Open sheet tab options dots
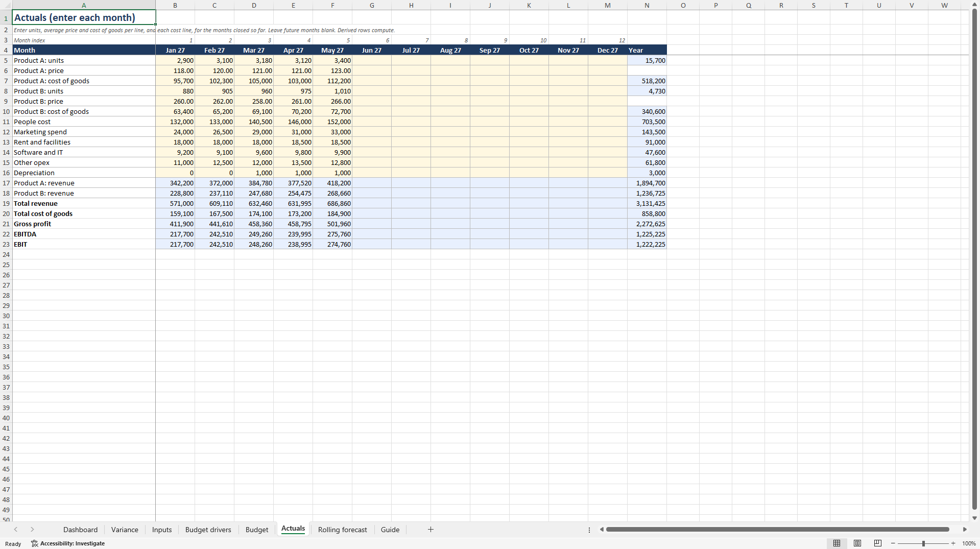The width and height of the screenshot is (980, 549). [589, 530]
